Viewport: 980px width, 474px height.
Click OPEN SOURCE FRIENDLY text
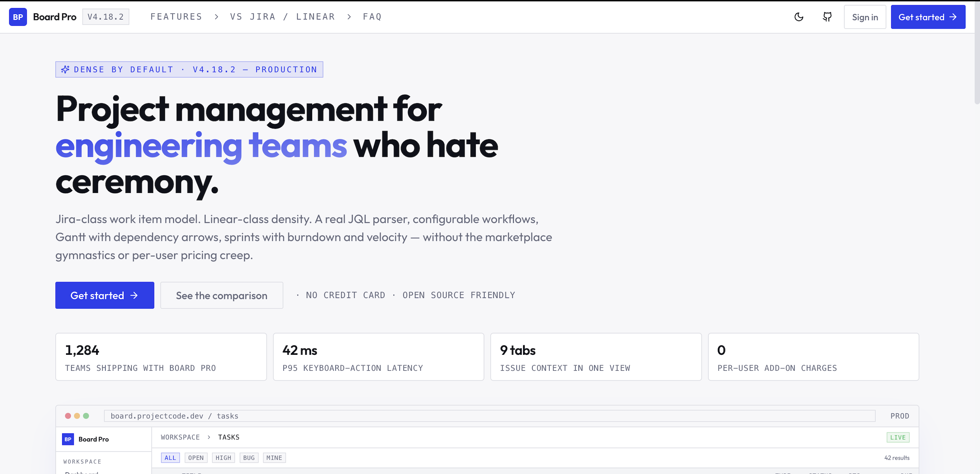459,295
